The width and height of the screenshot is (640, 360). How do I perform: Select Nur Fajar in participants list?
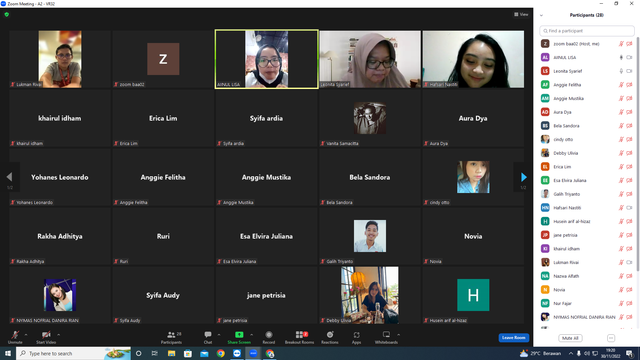(587, 304)
